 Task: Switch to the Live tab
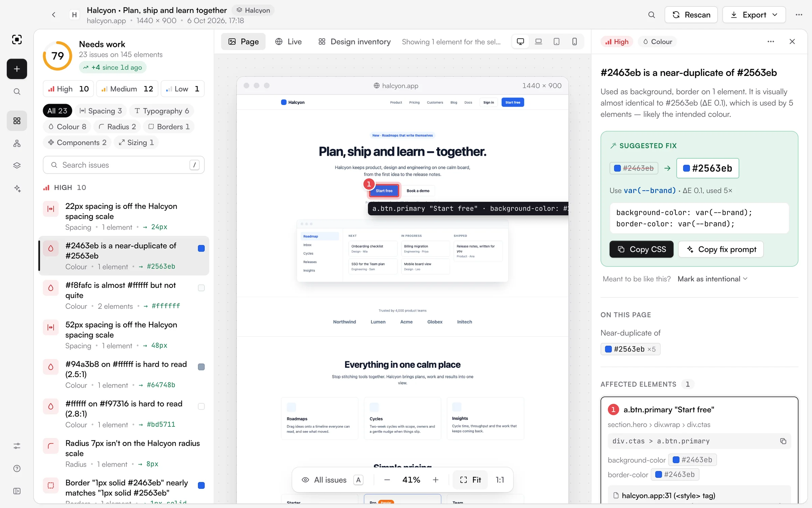coord(288,42)
